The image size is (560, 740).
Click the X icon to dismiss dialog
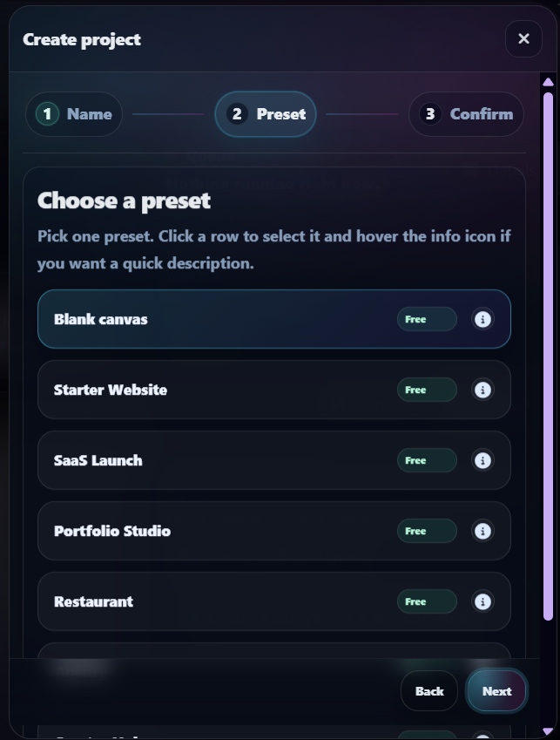pyautogui.click(x=523, y=38)
